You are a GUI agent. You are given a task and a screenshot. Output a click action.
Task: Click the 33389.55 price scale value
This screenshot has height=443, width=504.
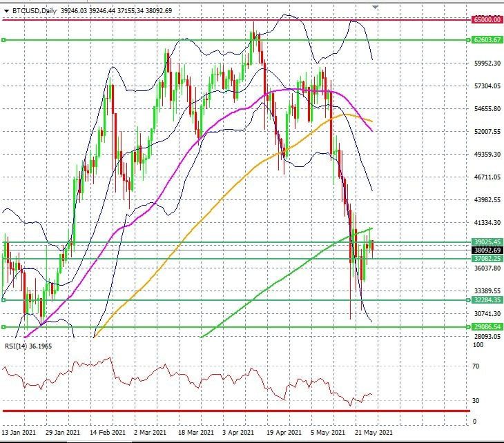pyautogui.click(x=487, y=291)
